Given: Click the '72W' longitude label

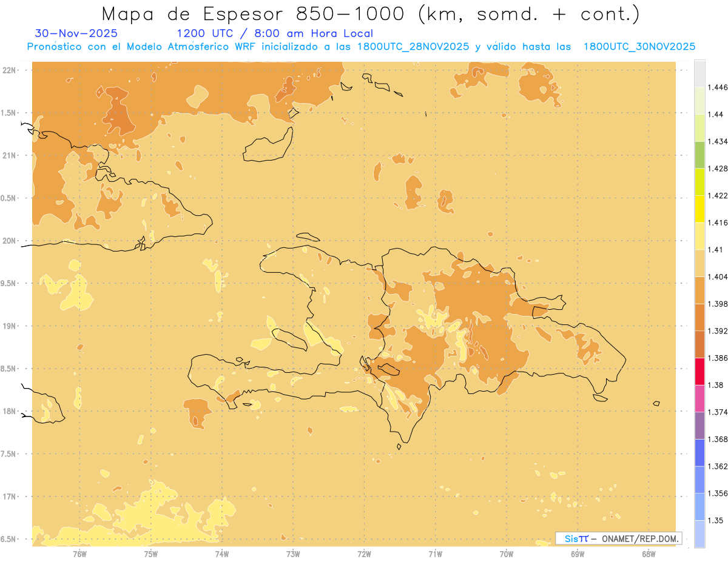Looking at the screenshot, I should point(364,554).
